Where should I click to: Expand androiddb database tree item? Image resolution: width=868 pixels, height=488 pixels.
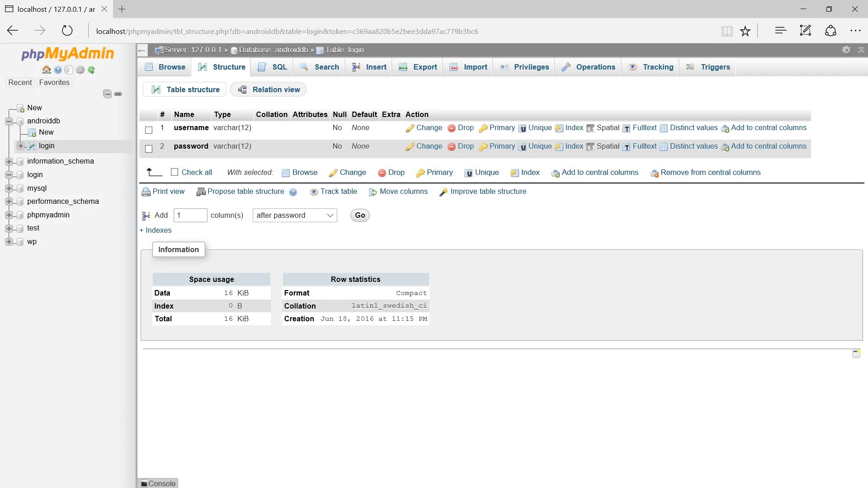tap(10, 120)
